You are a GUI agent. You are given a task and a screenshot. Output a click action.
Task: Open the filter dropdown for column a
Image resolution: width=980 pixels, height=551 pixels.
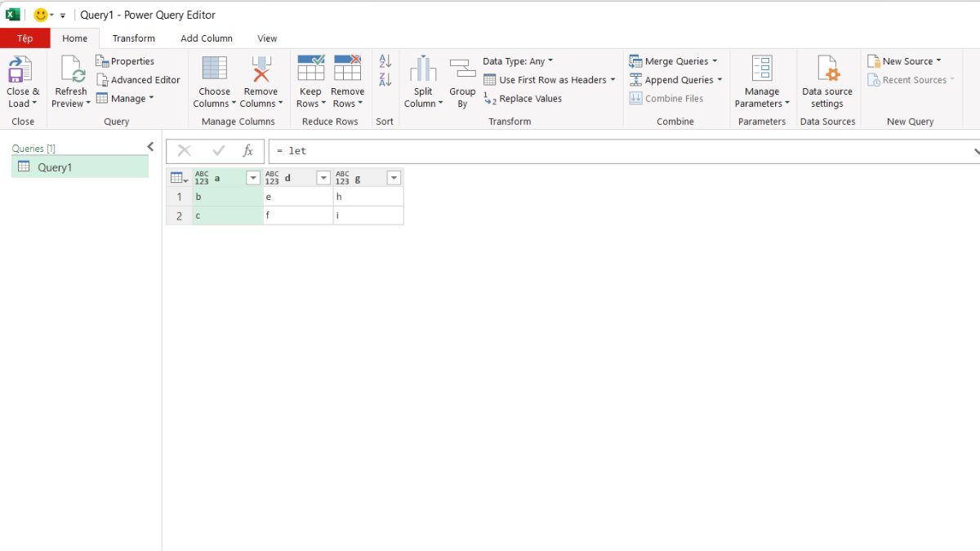pyautogui.click(x=253, y=178)
